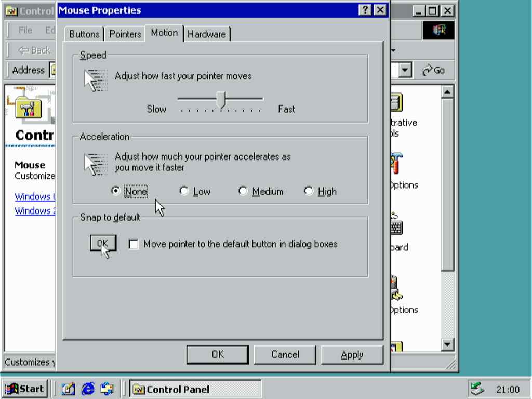
Task: Launch Internet Explorer from quick launch
Action: pyautogui.click(x=88, y=389)
